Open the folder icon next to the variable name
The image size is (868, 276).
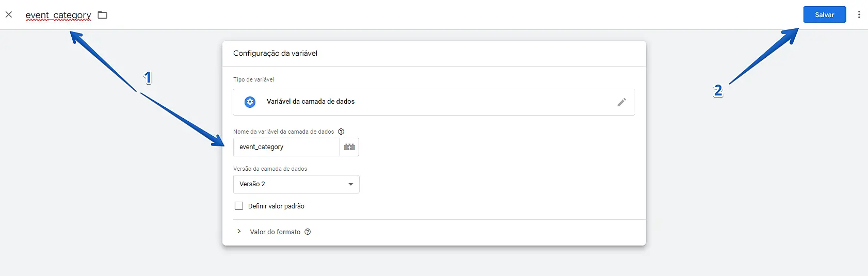pyautogui.click(x=103, y=15)
